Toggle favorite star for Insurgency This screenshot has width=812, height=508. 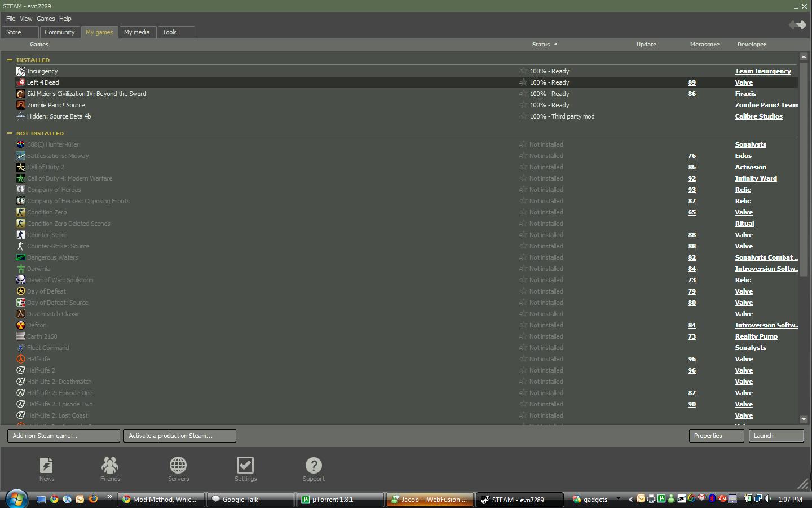click(523, 71)
